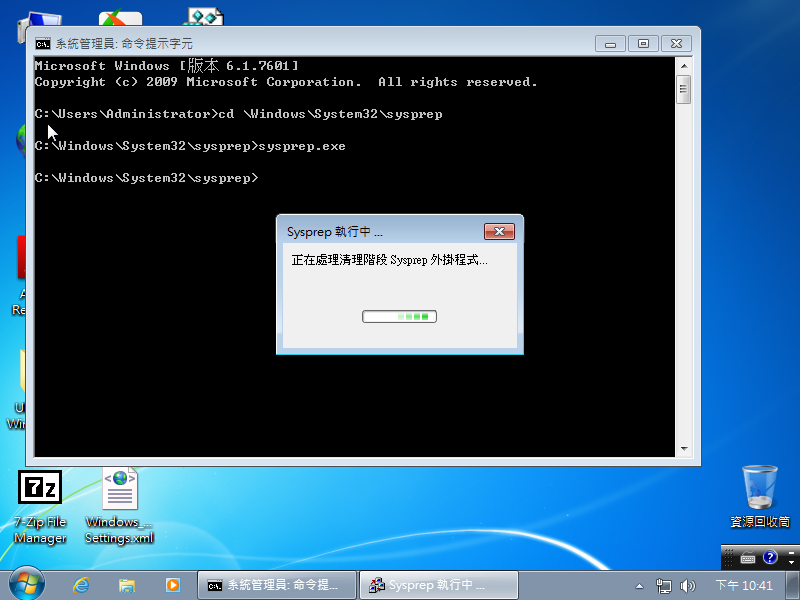Click the command prompt scrollbar up arrow
Image resolution: width=800 pixels, height=600 pixels.
684,66
